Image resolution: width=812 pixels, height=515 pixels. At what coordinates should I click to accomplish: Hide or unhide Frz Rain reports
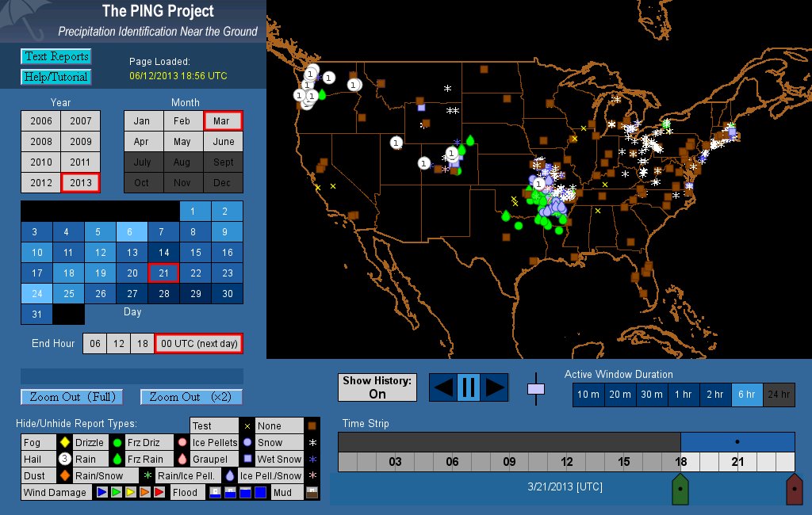pyautogui.click(x=145, y=459)
